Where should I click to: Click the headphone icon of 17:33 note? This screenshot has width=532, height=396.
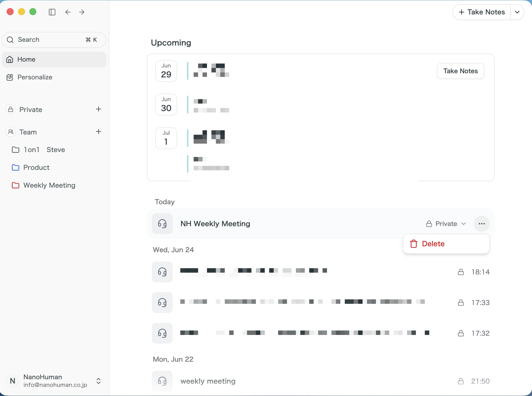pos(162,303)
